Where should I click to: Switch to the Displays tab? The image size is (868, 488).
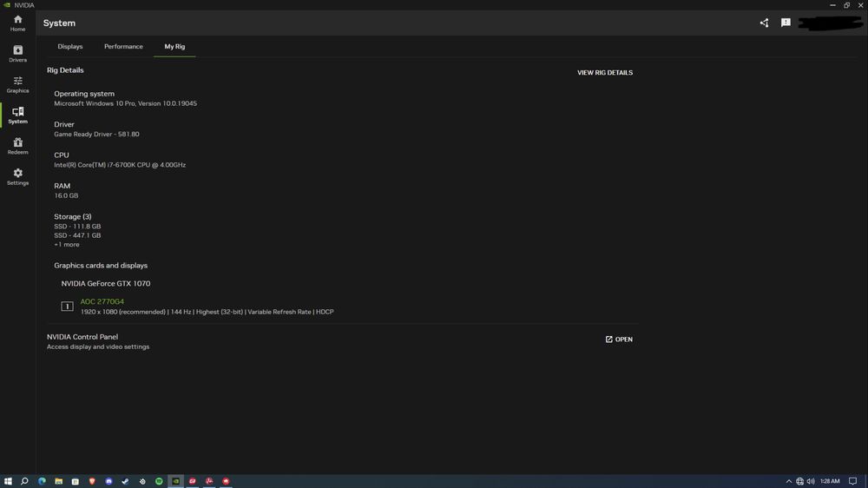click(x=70, y=47)
